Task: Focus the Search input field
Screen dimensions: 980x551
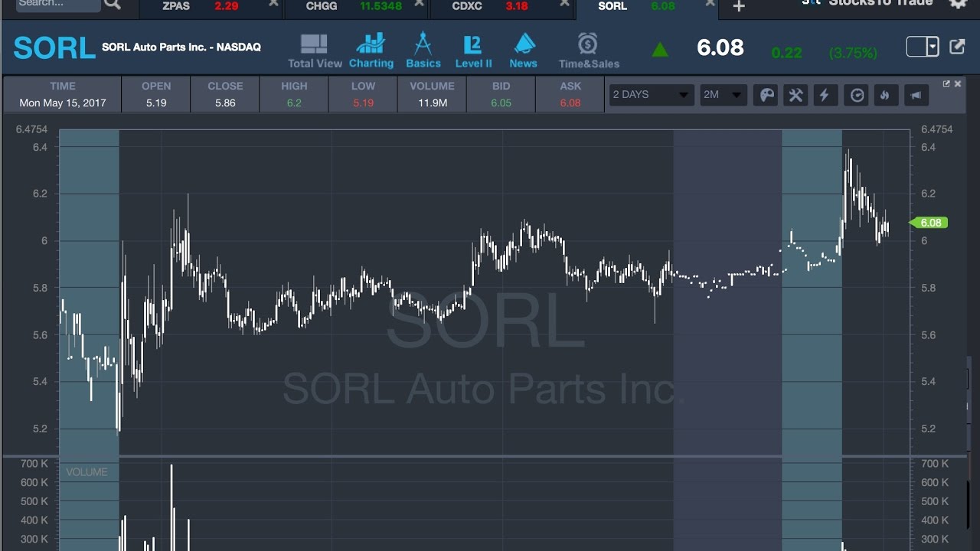Action: coord(57,5)
